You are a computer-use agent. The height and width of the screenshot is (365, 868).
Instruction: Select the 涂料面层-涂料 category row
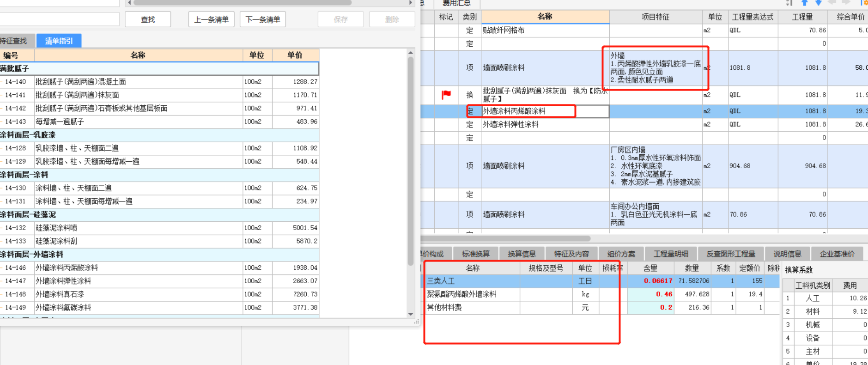(x=159, y=175)
